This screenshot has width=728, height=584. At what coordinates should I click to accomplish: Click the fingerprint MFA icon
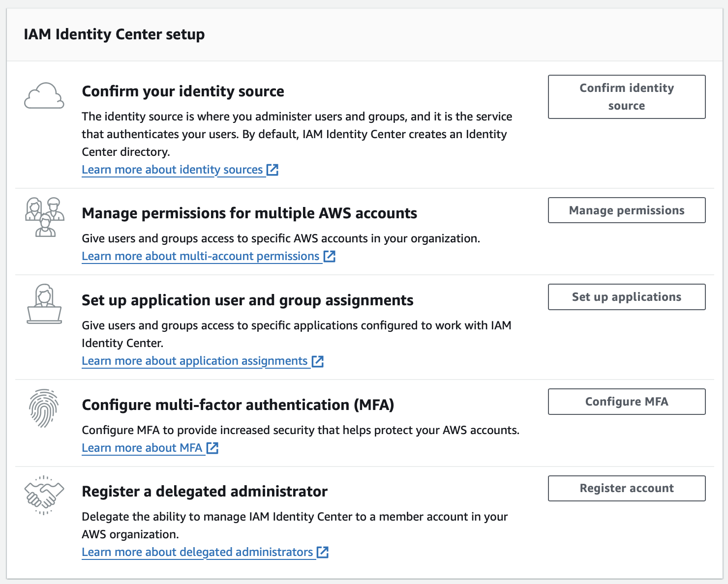click(44, 409)
